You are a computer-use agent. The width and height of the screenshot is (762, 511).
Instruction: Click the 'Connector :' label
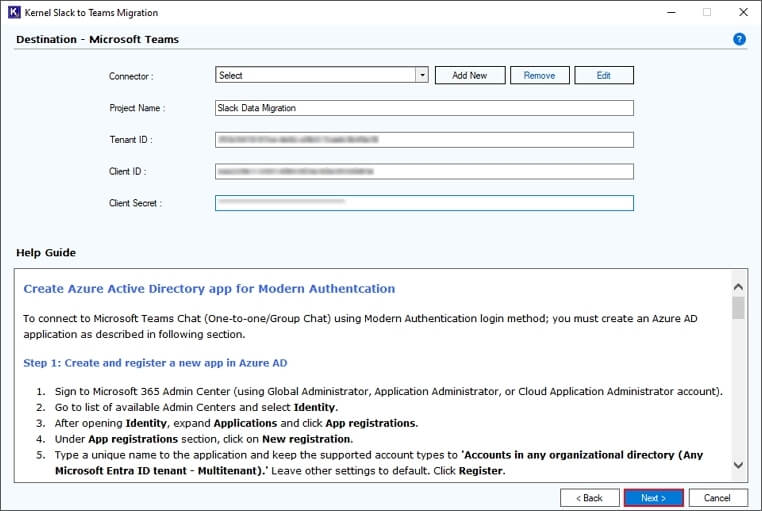coord(131,76)
